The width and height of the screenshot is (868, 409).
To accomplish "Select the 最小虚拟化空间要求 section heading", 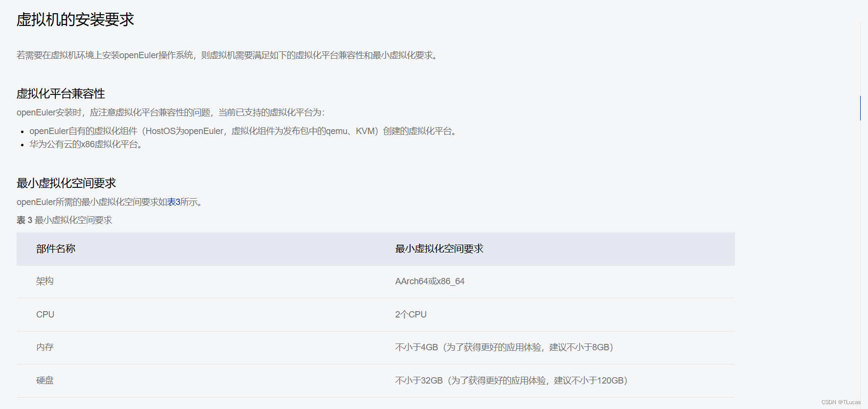I will (66, 183).
